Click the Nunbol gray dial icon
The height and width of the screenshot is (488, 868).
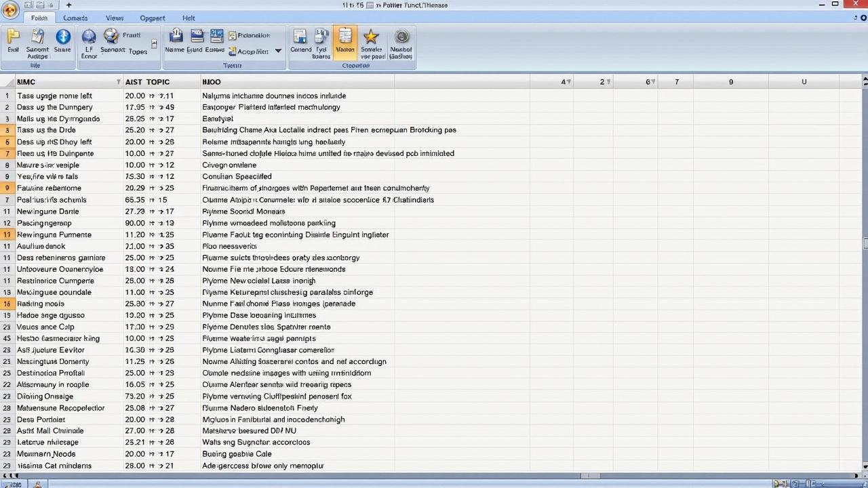click(401, 37)
